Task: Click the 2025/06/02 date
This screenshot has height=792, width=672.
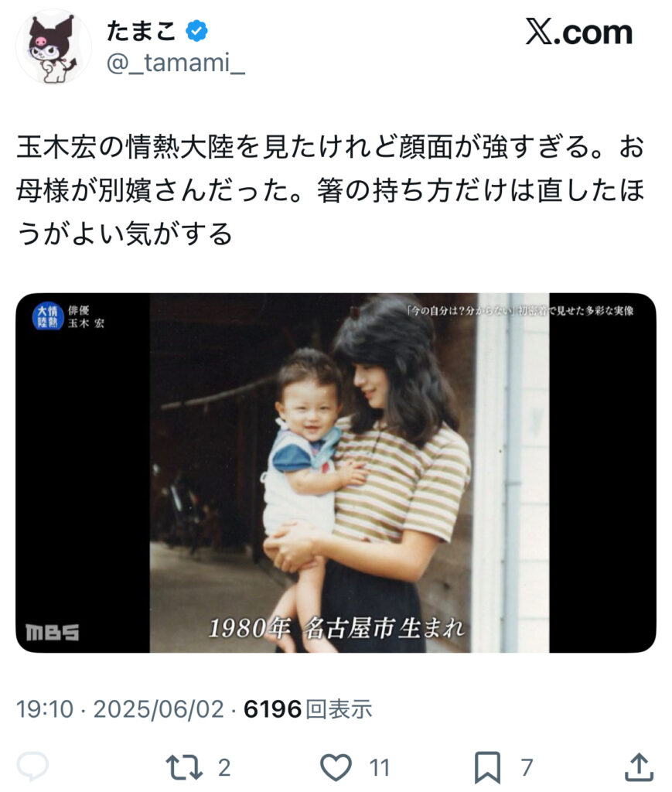Action: pyautogui.click(x=159, y=709)
